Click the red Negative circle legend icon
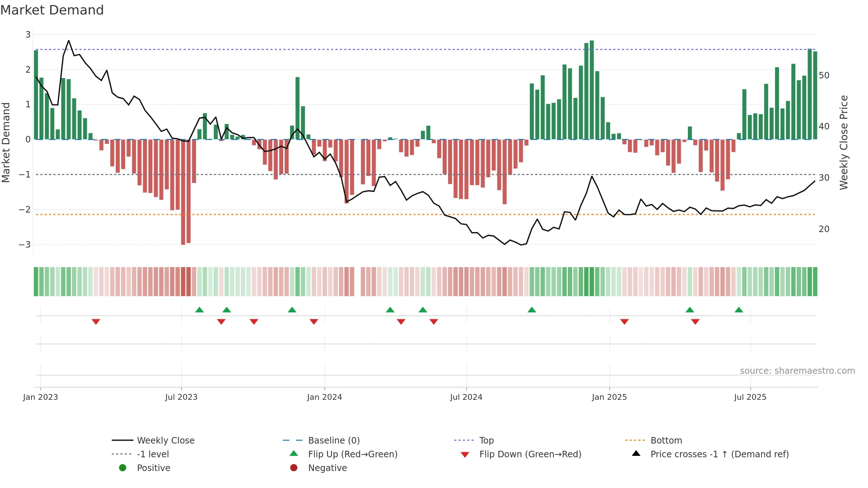 coord(294,468)
